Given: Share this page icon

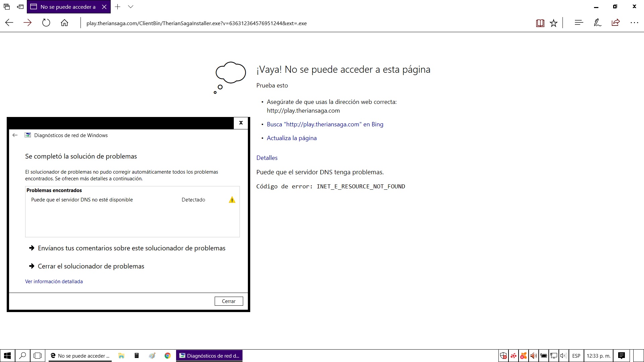Looking at the screenshot, I should [615, 23].
